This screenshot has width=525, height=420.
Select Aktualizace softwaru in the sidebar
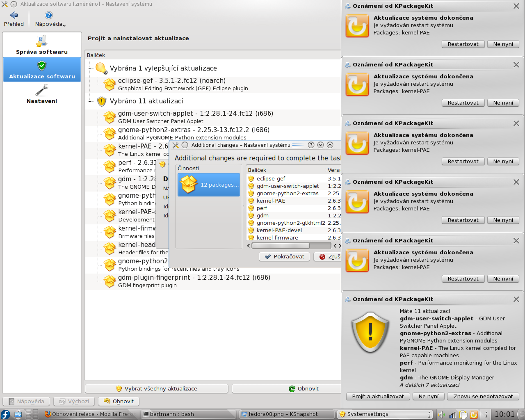[42, 69]
